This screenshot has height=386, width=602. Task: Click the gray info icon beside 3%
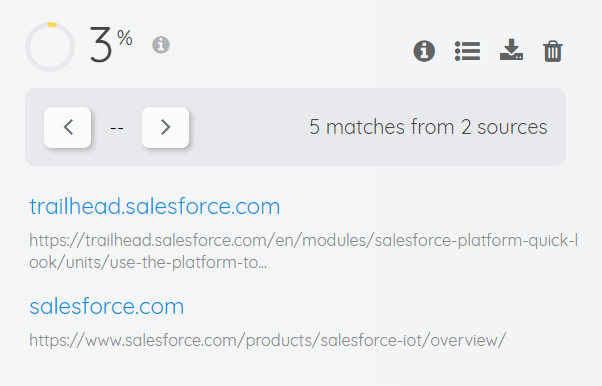(161, 45)
